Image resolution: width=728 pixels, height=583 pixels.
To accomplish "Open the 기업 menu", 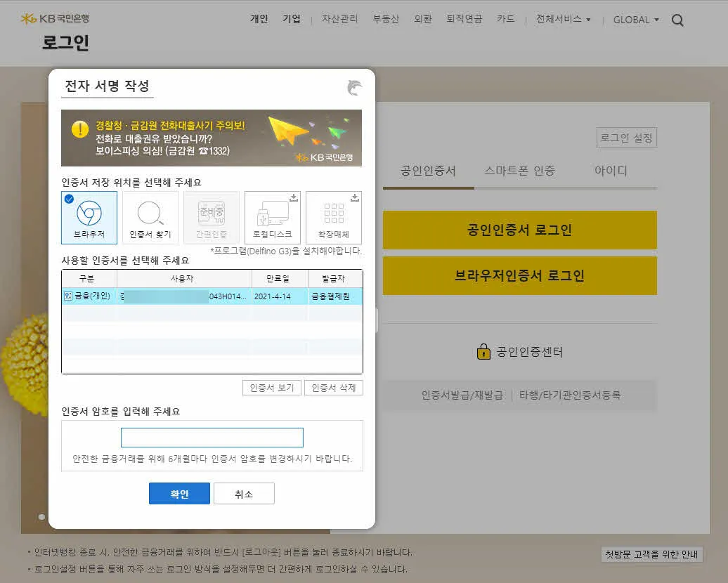I will tap(292, 18).
